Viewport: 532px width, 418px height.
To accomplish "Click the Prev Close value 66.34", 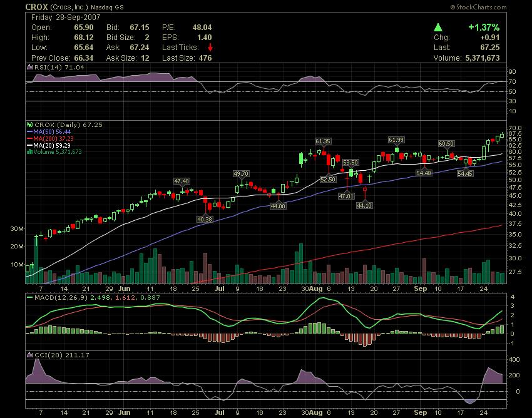I will coord(84,58).
